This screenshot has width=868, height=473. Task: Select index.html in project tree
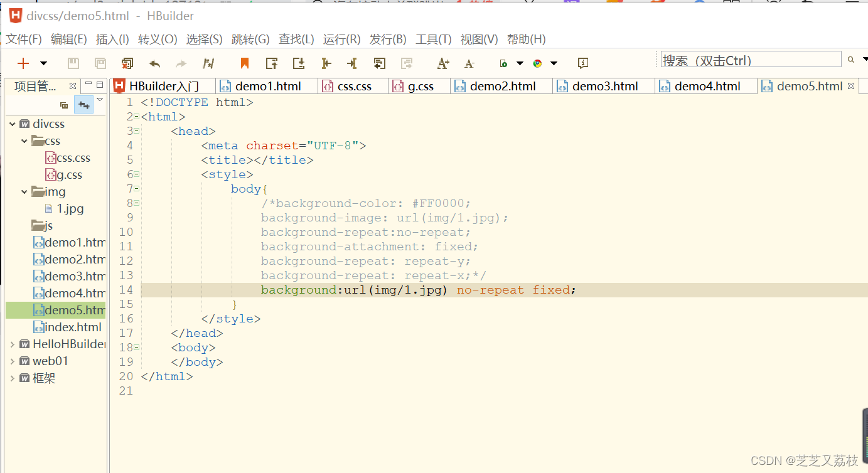point(67,327)
